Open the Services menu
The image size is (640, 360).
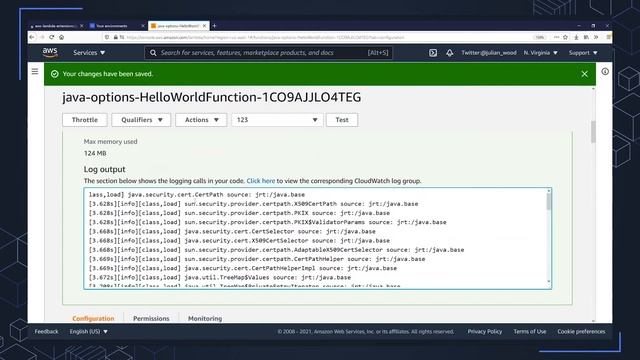(x=89, y=53)
